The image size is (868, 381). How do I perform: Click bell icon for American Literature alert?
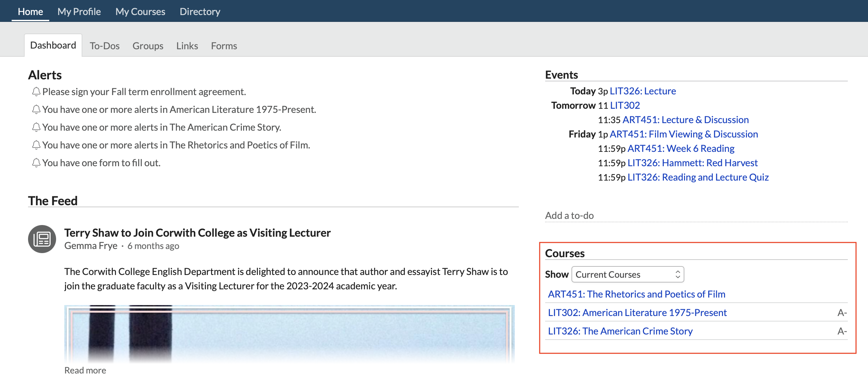tap(36, 109)
